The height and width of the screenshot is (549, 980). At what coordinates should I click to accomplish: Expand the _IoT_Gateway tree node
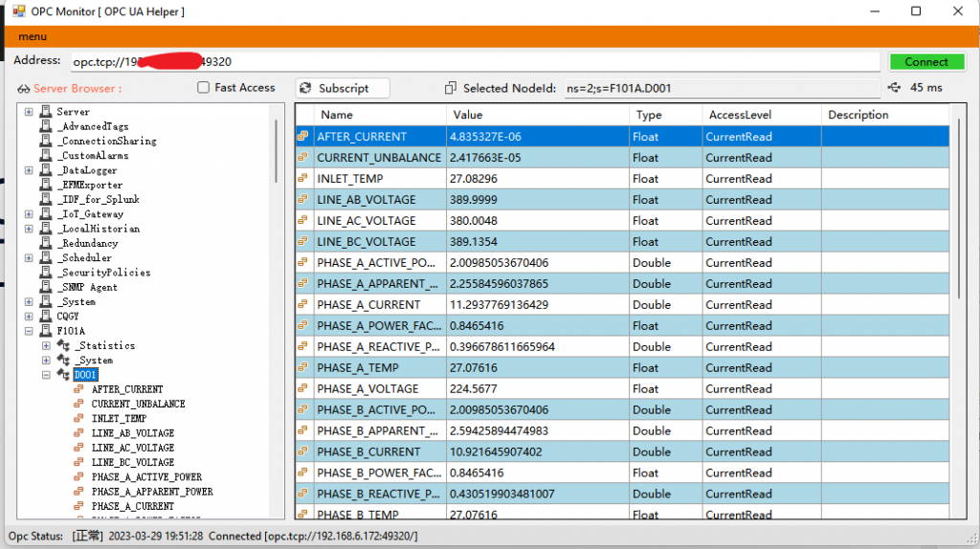point(29,214)
